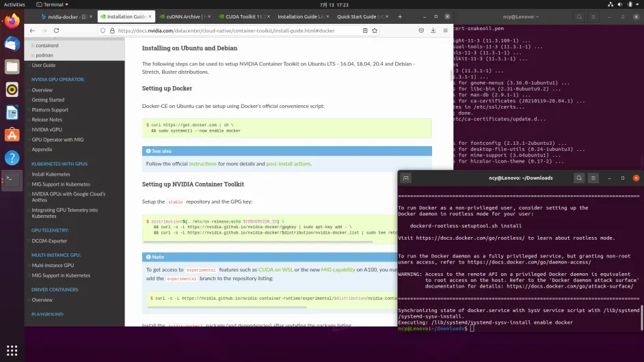This screenshot has height=362, width=644.
Task: Open the Help dock icon
Action: [x=12, y=158]
